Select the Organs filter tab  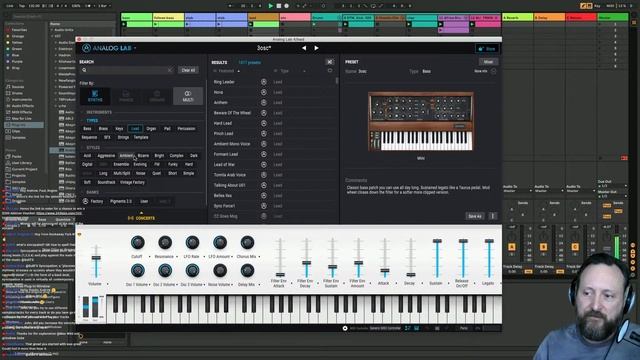[x=157, y=96]
